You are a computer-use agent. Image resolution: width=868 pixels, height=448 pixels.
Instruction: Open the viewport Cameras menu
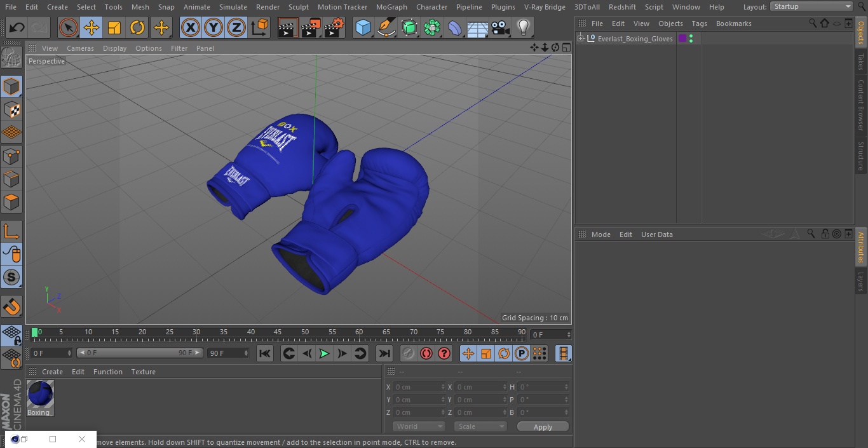(x=80, y=48)
